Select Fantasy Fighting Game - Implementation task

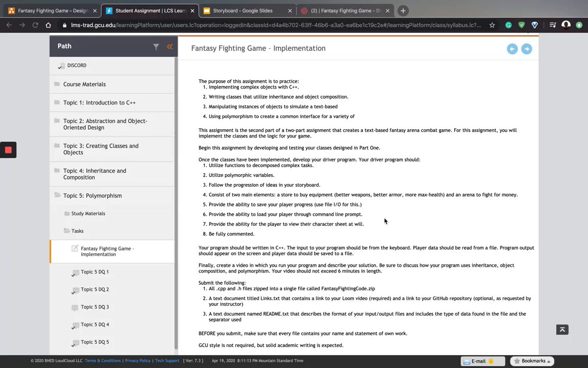coord(112,251)
